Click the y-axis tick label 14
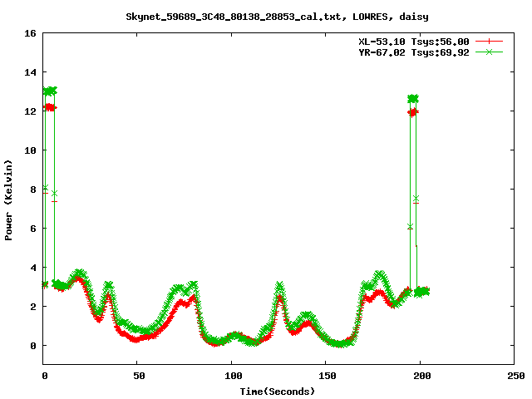The height and width of the screenshot is (399, 532). [30, 72]
